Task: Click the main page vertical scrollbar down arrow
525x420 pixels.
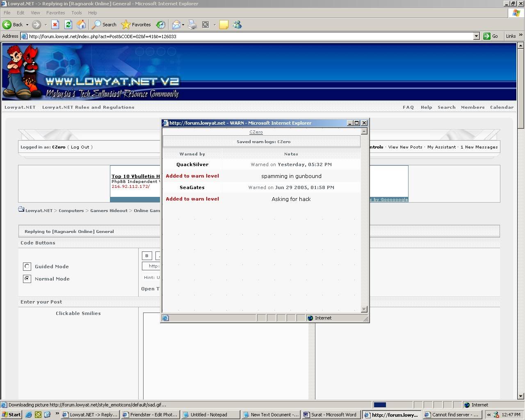Action: click(521, 396)
